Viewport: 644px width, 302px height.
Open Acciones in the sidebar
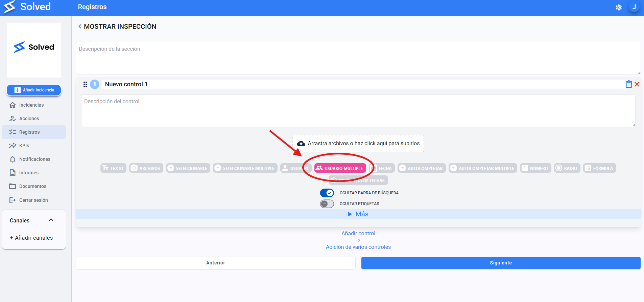(x=34, y=118)
